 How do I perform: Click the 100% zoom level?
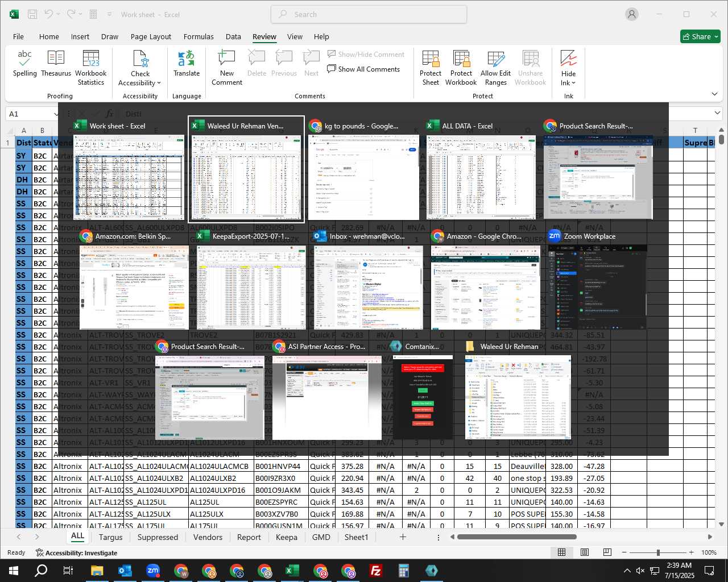(709, 552)
